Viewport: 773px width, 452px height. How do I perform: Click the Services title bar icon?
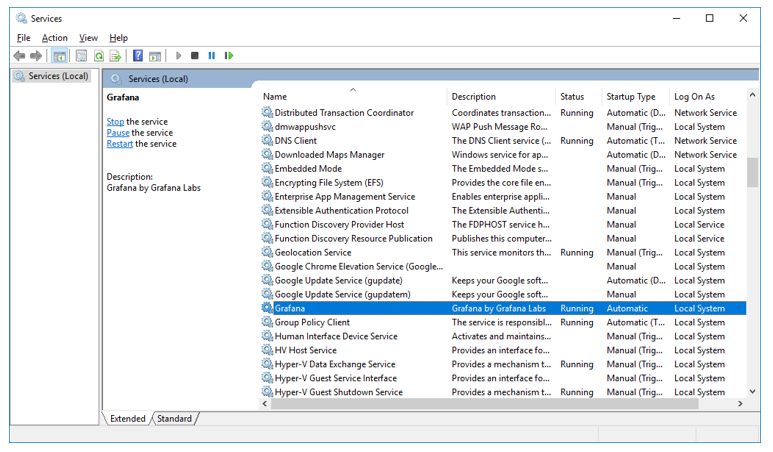click(x=21, y=18)
